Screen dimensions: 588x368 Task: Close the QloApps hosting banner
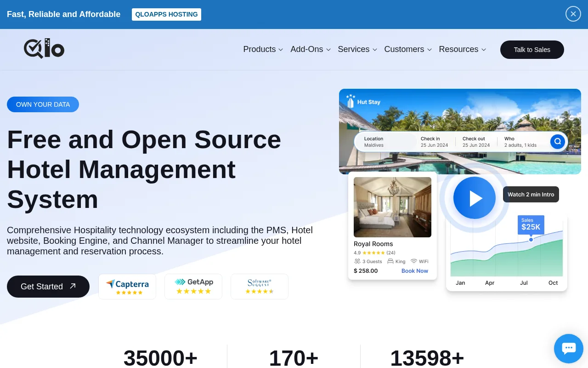[573, 14]
